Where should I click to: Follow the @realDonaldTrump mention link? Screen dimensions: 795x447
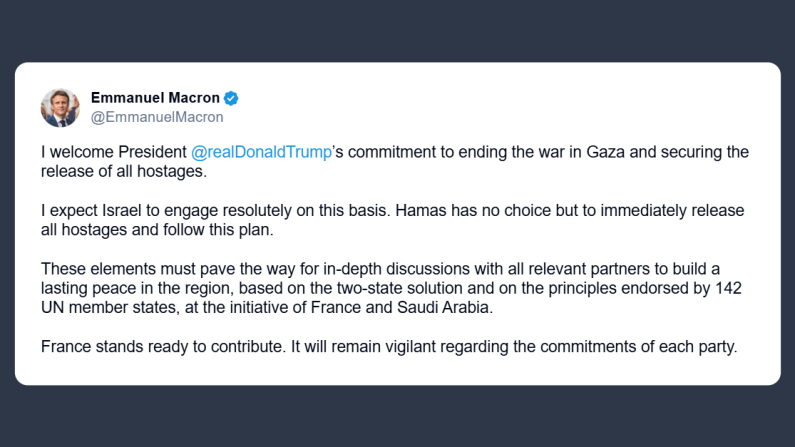click(259, 152)
